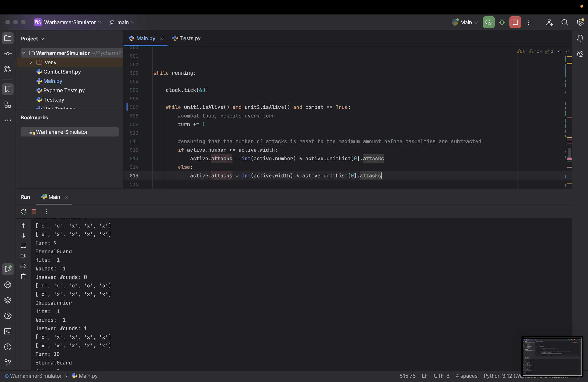Clear all run console output

click(x=23, y=276)
